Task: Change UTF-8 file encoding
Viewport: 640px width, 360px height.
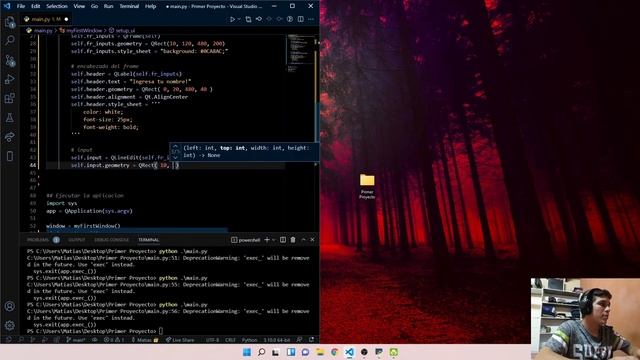Action: [x=212, y=340]
